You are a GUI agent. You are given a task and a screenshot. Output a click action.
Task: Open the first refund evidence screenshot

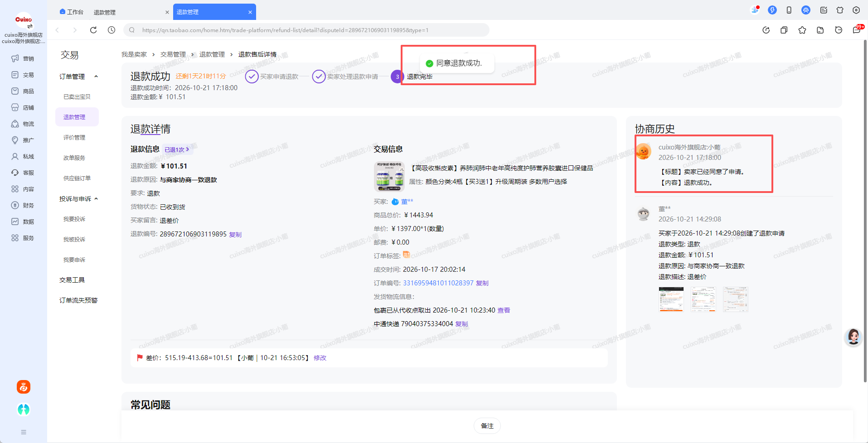[671, 299]
